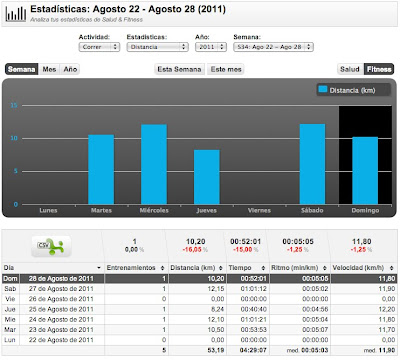Click the distance summary value 10,20 above the table
This screenshot has height=360, width=400.
click(195, 242)
